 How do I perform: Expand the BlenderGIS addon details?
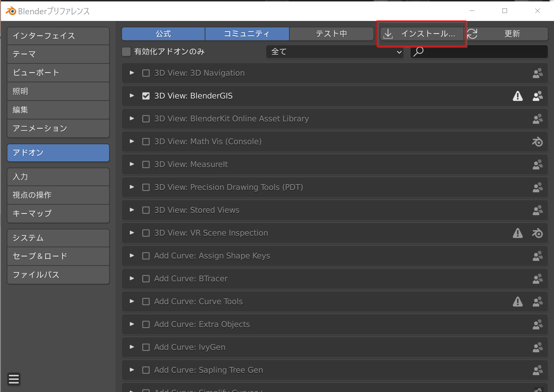click(132, 96)
